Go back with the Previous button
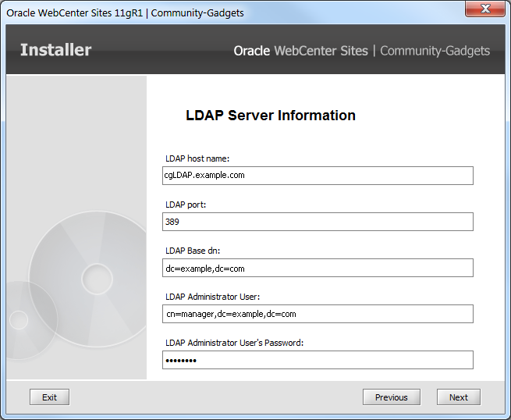The height and width of the screenshot is (420, 511). 392,397
